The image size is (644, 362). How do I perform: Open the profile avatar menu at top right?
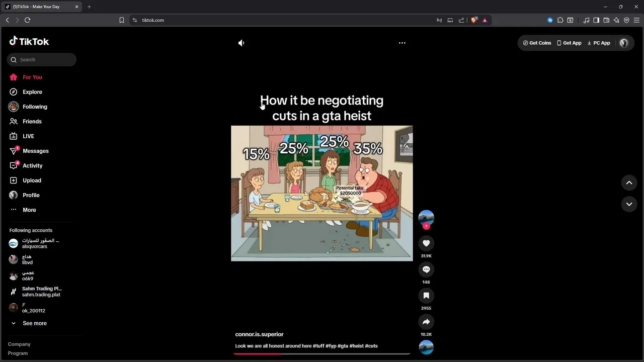[x=624, y=43]
